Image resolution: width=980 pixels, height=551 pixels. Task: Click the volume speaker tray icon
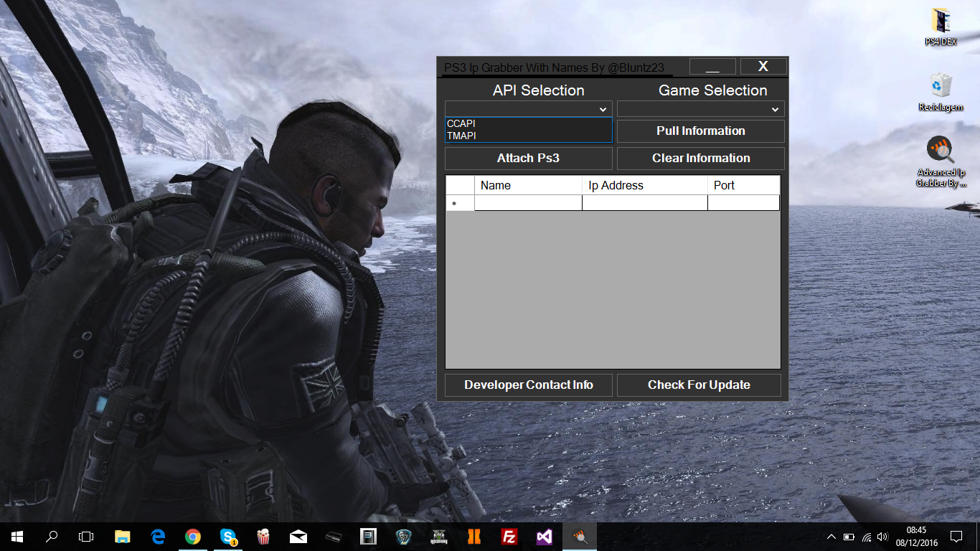click(x=882, y=537)
